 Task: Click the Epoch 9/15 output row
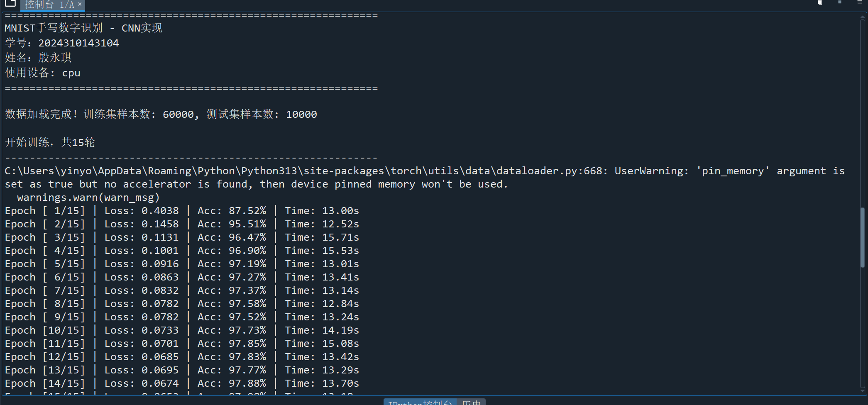point(182,317)
